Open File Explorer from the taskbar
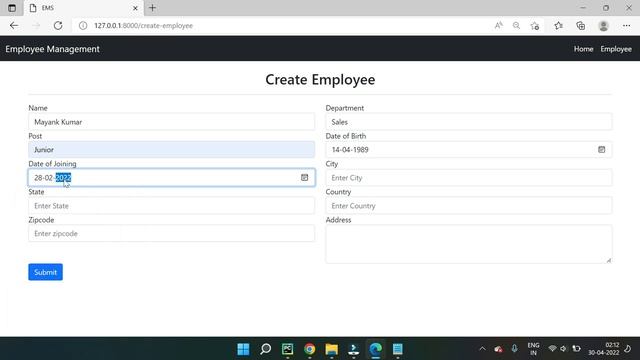Viewport: 640px width, 360px height. [x=331, y=349]
